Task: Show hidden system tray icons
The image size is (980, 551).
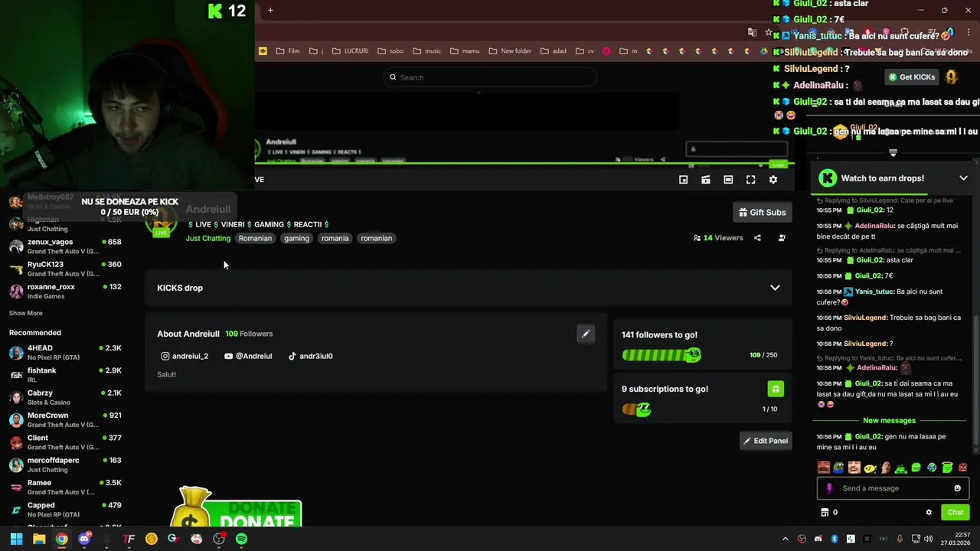Action: pyautogui.click(x=785, y=539)
